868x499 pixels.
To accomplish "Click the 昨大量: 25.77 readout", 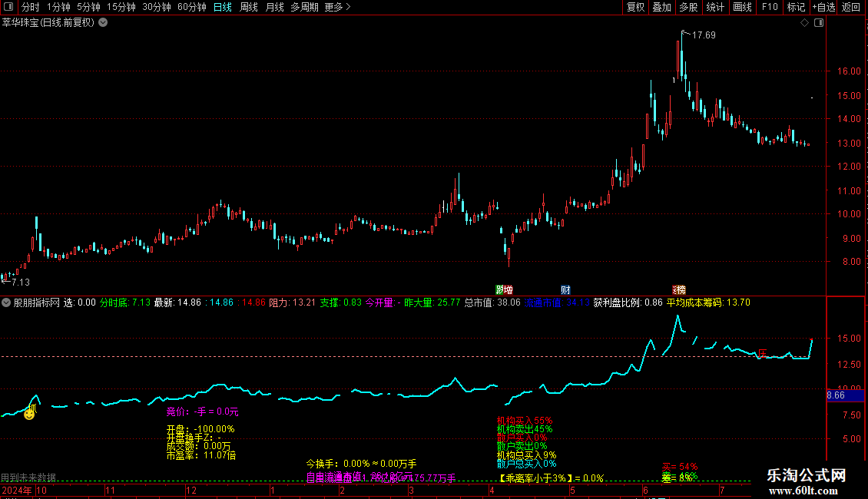I will tap(432, 302).
